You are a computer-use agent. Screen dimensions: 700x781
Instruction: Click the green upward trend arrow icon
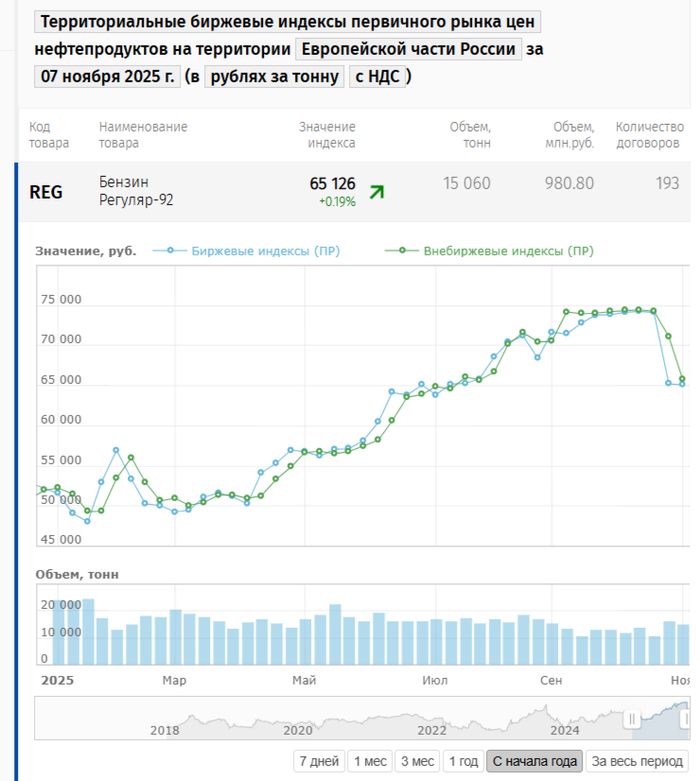click(x=376, y=192)
